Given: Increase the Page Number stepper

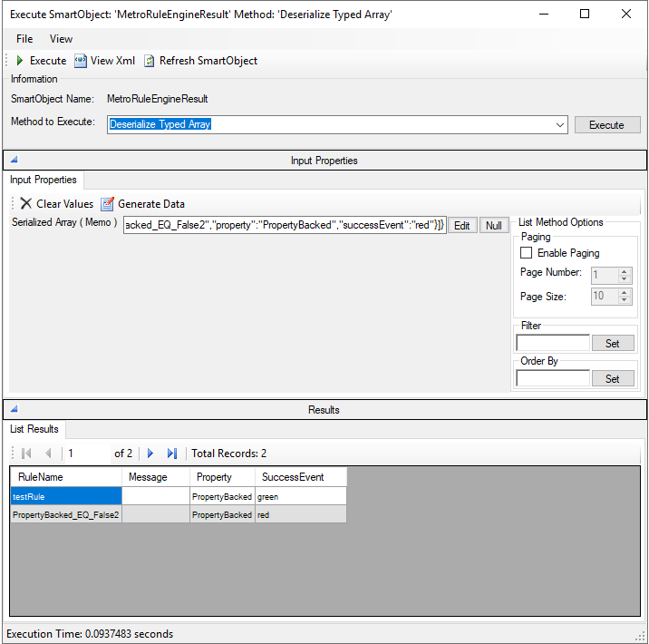Looking at the screenshot, I should [625, 272].
